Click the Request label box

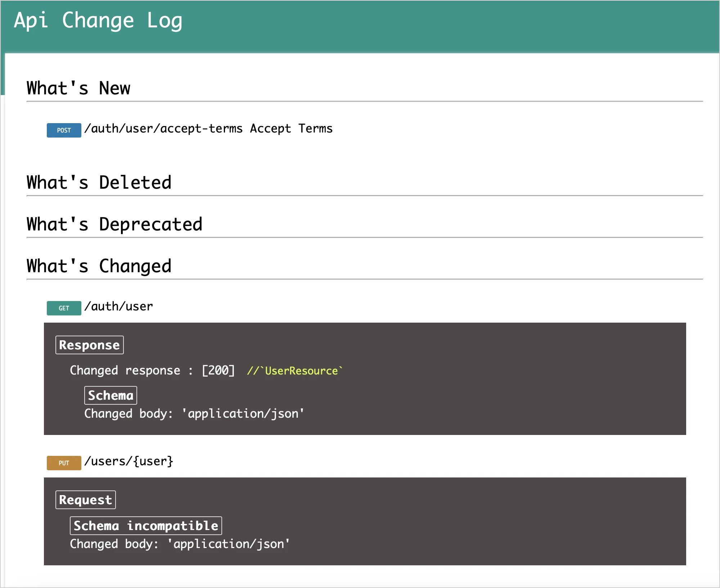point(86,500)
